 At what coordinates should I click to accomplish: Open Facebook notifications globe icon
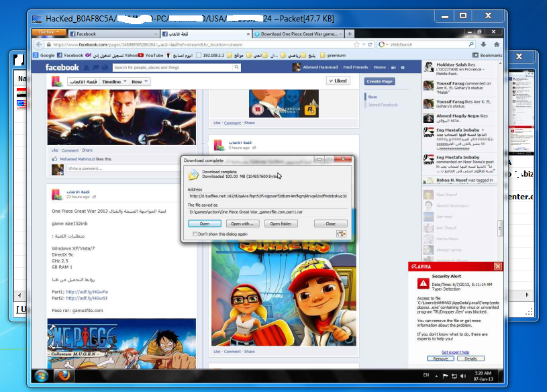105,67
